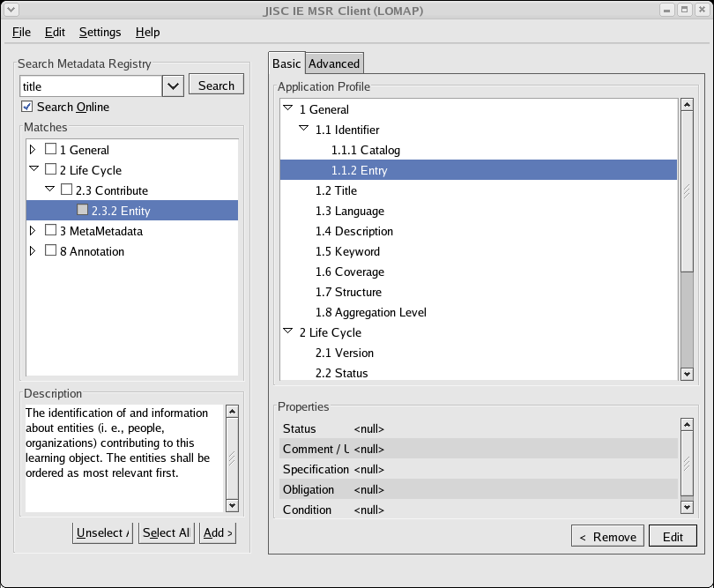Click the Application Profile scrollbar down arrow

click(x=687, y=374)
